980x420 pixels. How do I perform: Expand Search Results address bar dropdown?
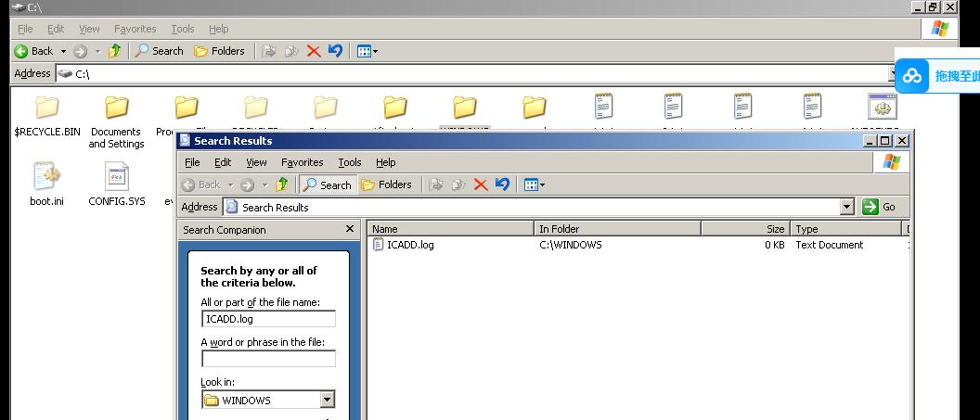[x=847, y=207]
